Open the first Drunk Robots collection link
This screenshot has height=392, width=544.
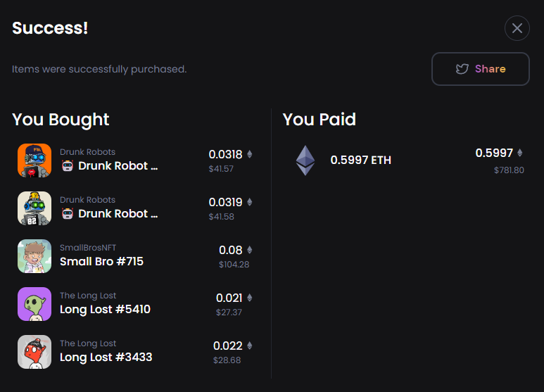pos(87,152)
